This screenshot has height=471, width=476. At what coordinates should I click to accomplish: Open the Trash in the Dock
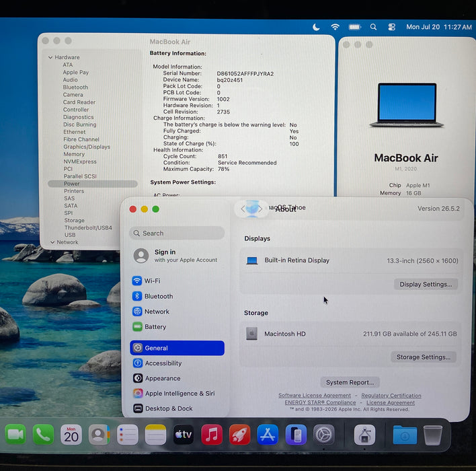(x=432, y=435)
